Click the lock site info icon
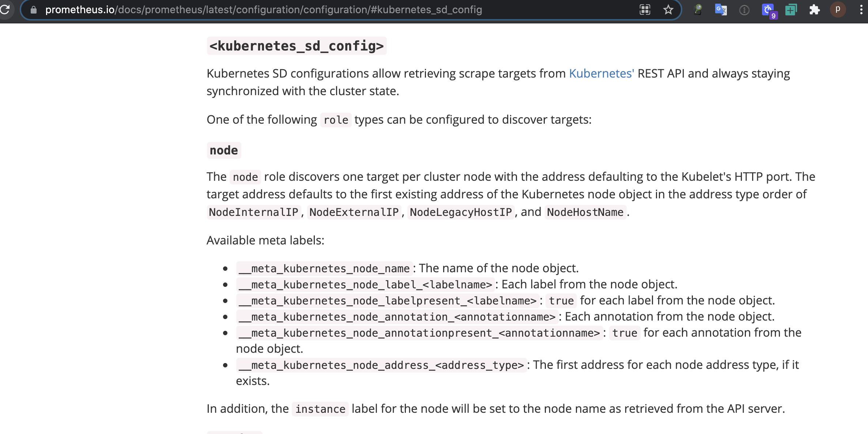 (34, 10)
